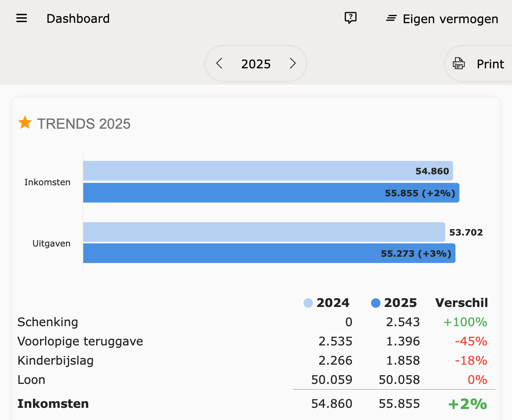
Task: Select the Schenking row label
Action: click(x=48, y=322)
